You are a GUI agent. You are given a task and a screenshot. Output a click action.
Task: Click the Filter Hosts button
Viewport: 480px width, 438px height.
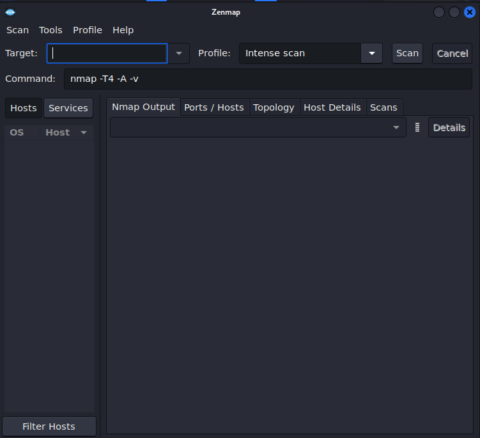[49, 426]
